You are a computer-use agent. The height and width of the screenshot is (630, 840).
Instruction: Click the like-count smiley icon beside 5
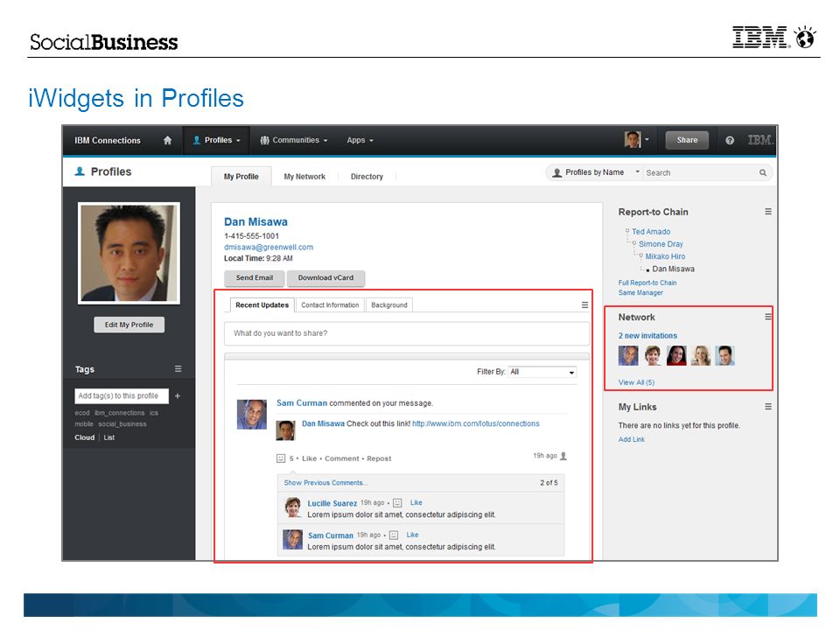click(281, 458)
